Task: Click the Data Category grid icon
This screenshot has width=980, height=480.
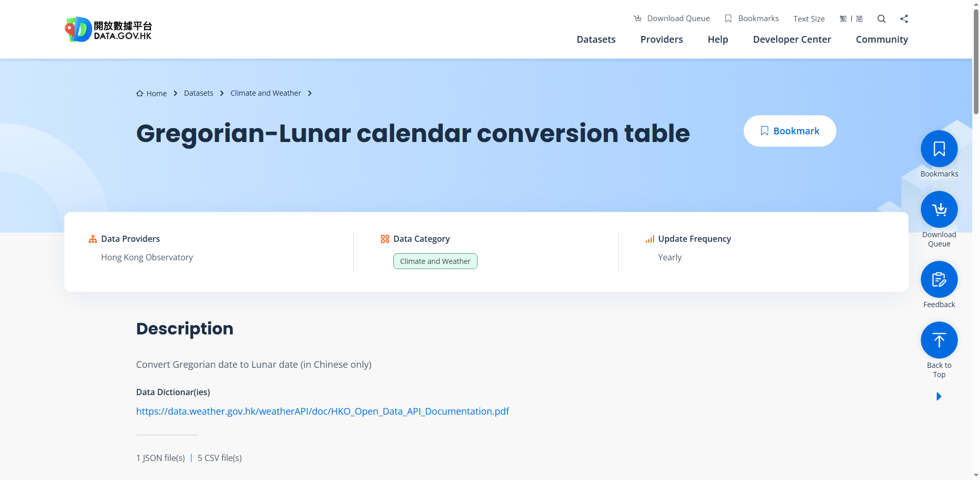Action: [385, 239]
